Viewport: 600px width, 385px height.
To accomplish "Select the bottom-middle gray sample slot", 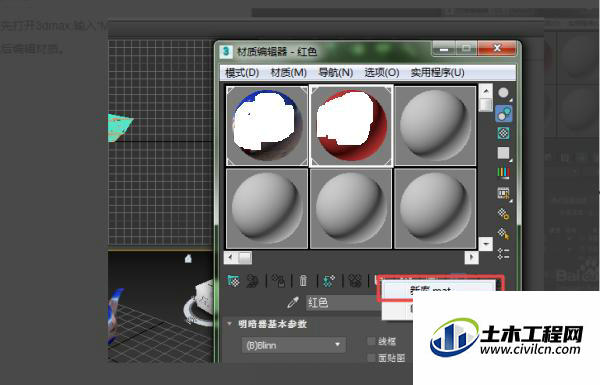I will [x=351, y=209].
